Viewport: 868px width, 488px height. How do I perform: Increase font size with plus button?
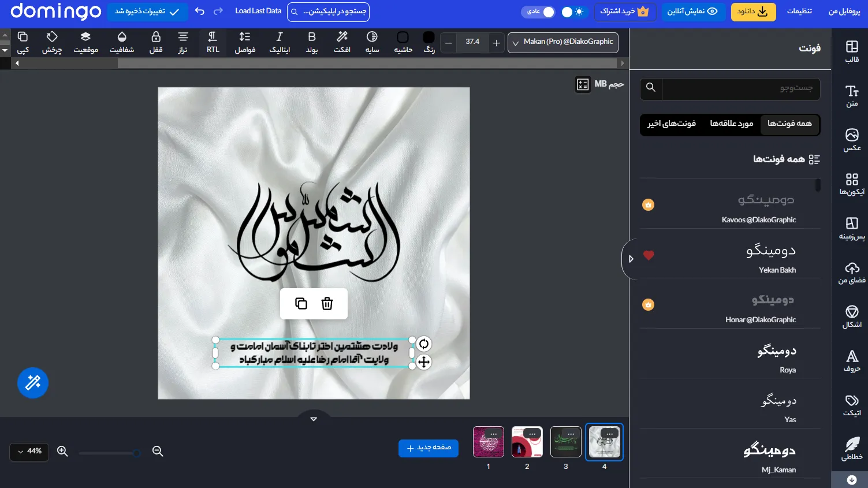point(496,43)
